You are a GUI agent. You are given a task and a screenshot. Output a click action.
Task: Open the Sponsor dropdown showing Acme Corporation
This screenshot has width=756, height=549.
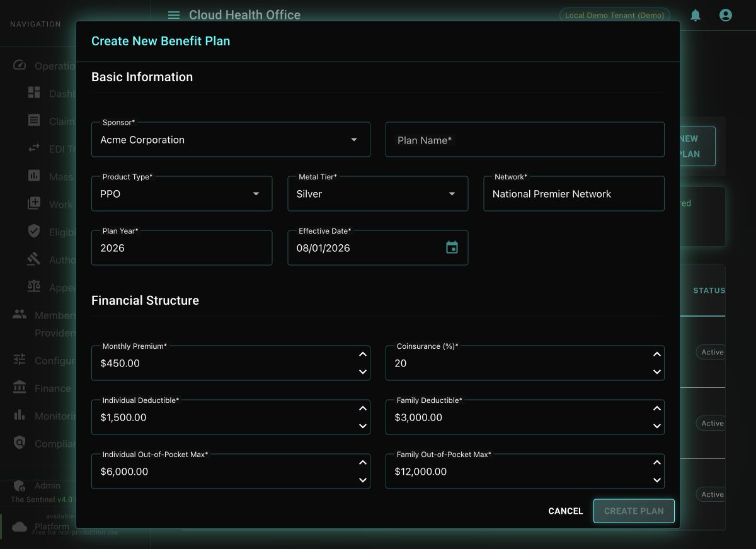pyautogui.click(x=231, y=140)
